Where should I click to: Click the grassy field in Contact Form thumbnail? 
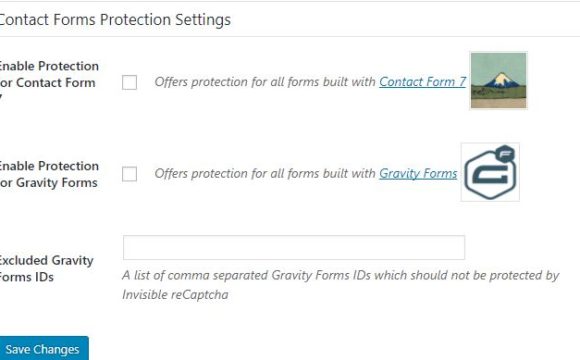pos(498,92)
